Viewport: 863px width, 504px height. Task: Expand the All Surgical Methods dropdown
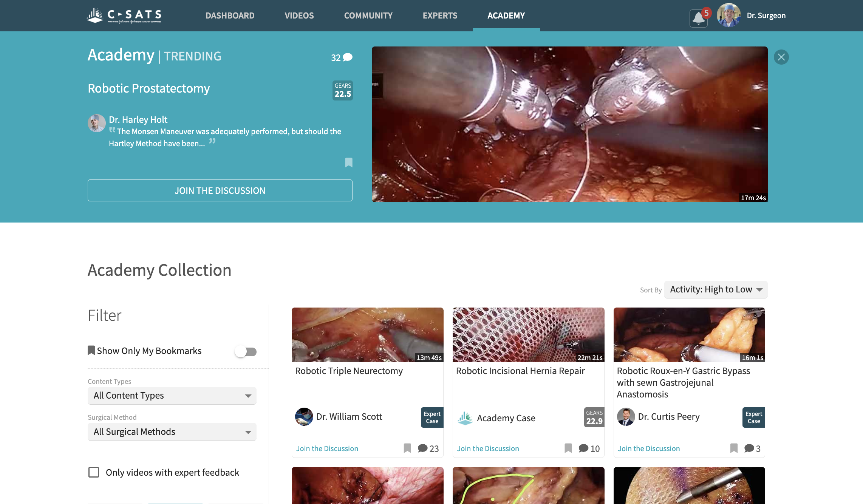[x=172, y=432]
